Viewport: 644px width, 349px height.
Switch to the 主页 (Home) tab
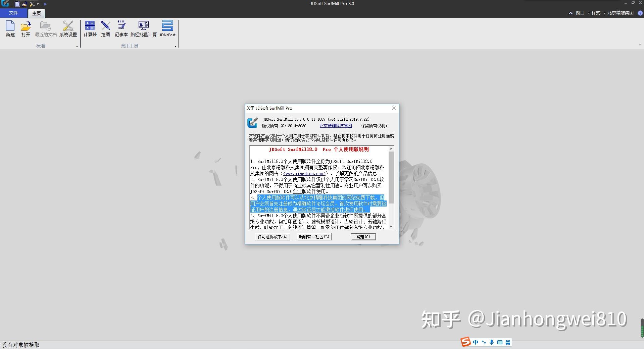[x=37, y=13]
